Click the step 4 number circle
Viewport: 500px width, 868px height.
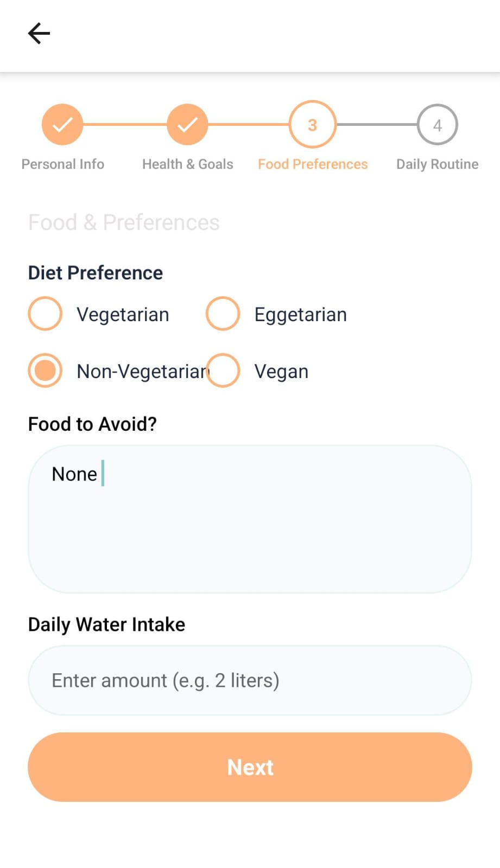437,125
